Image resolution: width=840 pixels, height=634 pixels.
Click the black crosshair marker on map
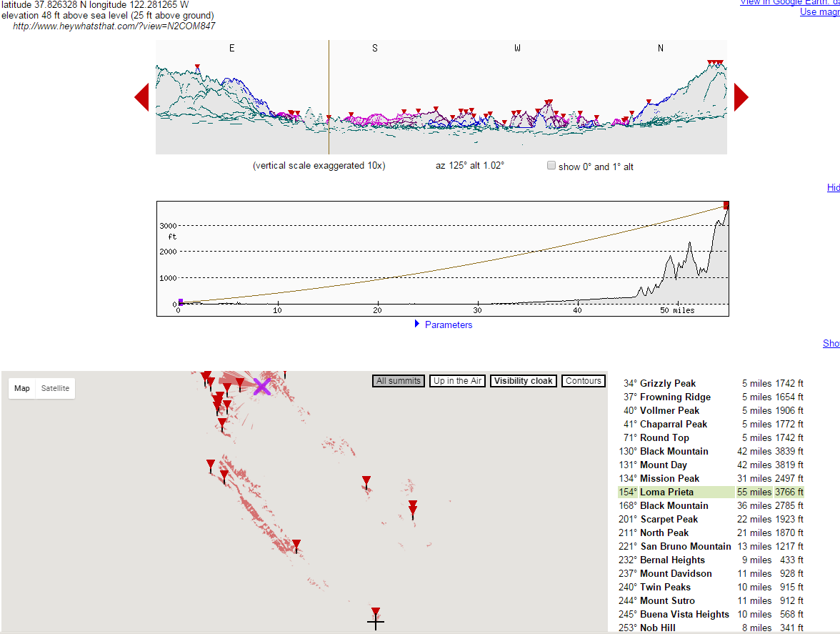tap(376, 623)
